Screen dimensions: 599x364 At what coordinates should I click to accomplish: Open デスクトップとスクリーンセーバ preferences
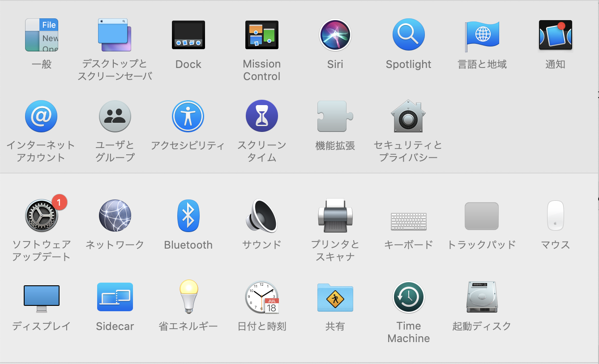tap(115, 35)
